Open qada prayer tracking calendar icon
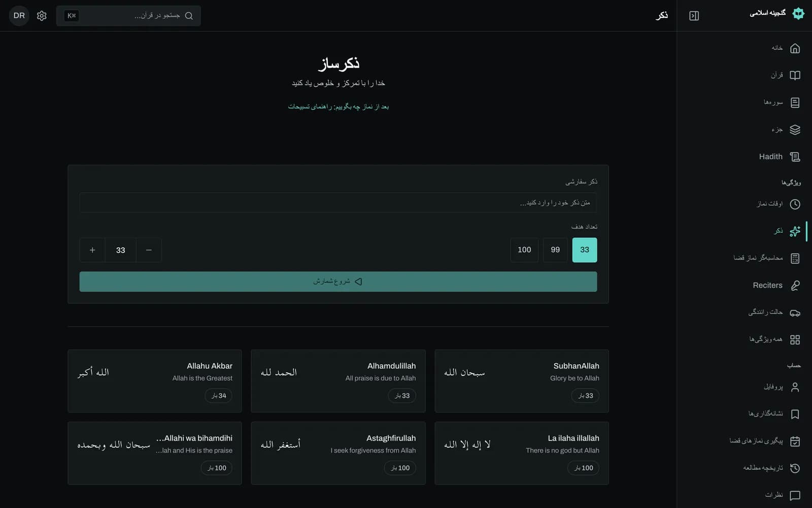Viewport: 812px width, 508px height. (795, 441)
